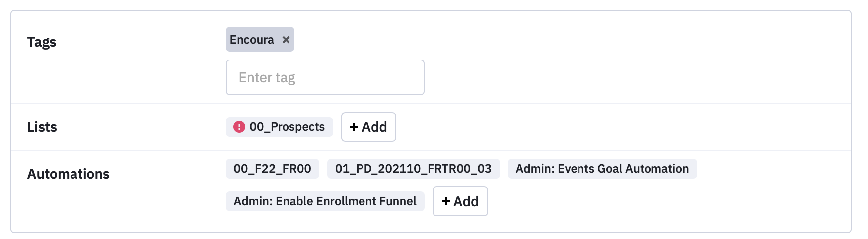The height and width of the screenshot is (239, 868).
Task: Click the word Add in the Lists row
Action: (x=374, y=127)
